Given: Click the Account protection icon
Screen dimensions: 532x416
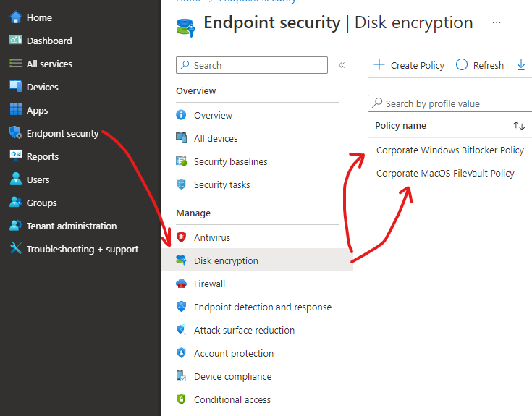Looking at the screenshot, I should pyautogui.click(x=182, y=353).
